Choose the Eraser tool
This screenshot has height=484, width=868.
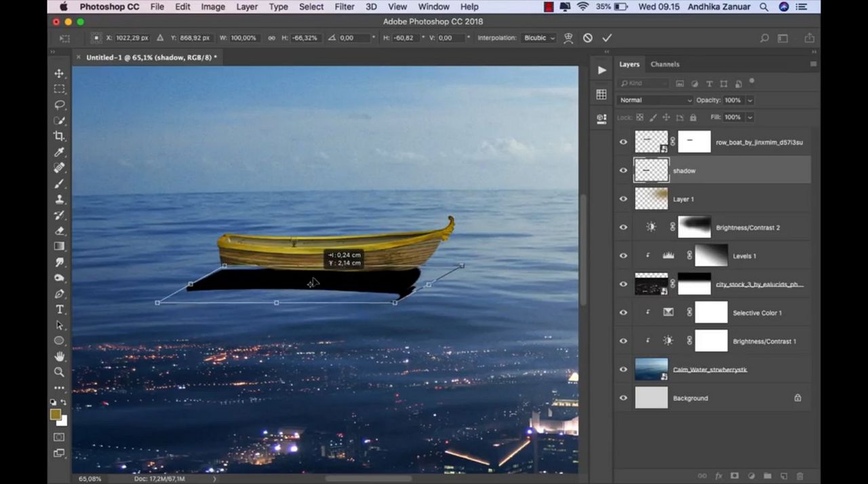(x=60, y=231)
